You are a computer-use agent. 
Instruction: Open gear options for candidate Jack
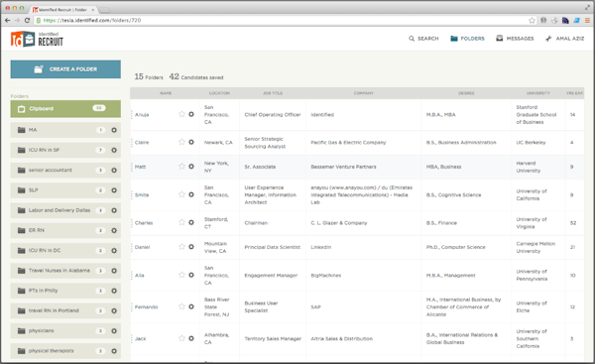191,338
